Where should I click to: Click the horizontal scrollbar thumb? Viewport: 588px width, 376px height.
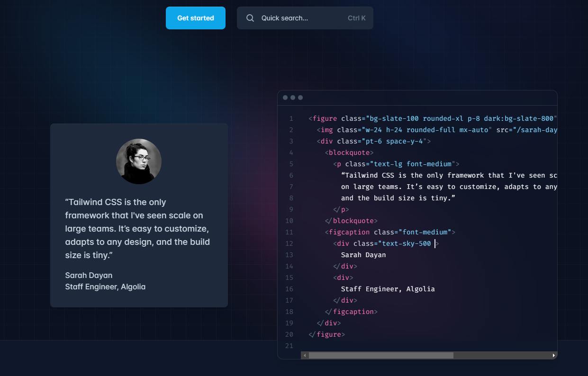click(x=380, y=355)
